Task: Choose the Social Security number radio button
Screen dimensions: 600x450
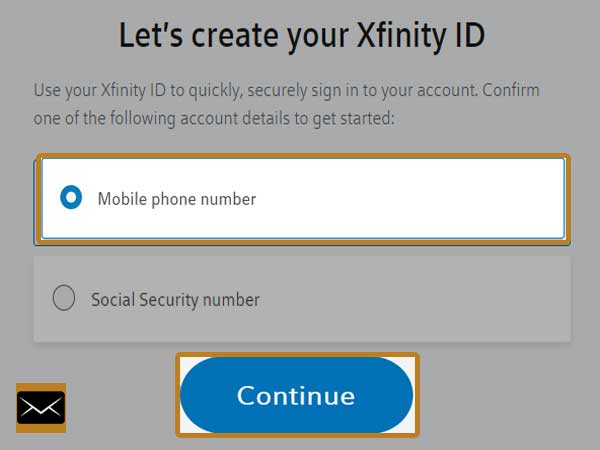Action: (x=64, y=298)
